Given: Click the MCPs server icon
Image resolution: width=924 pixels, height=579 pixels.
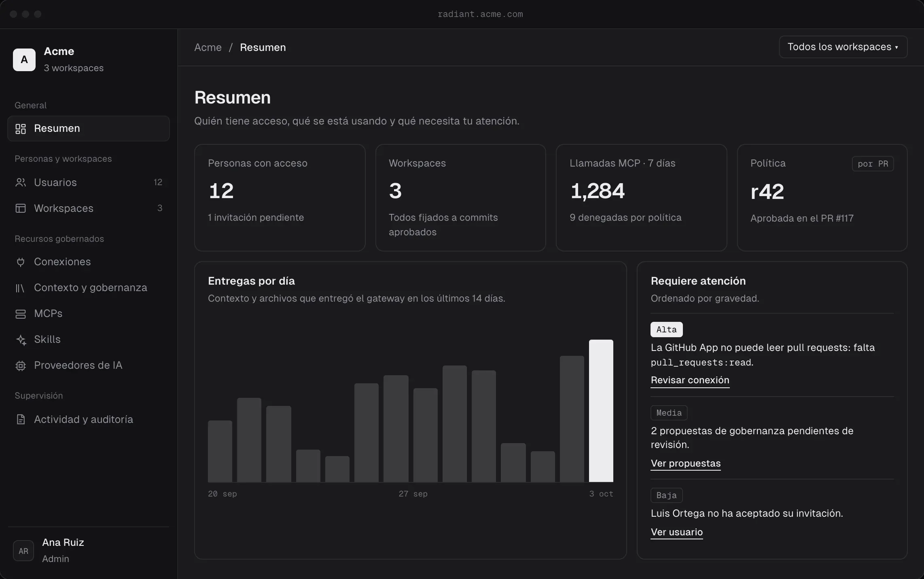Looking at the screenshot, I should pyautogui.click(x=21, y=313).
